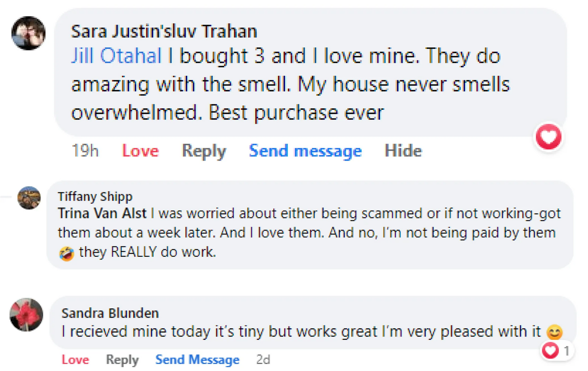Reply to Sara's comment
The image size is (588, 371).
(x=204, y=151)
